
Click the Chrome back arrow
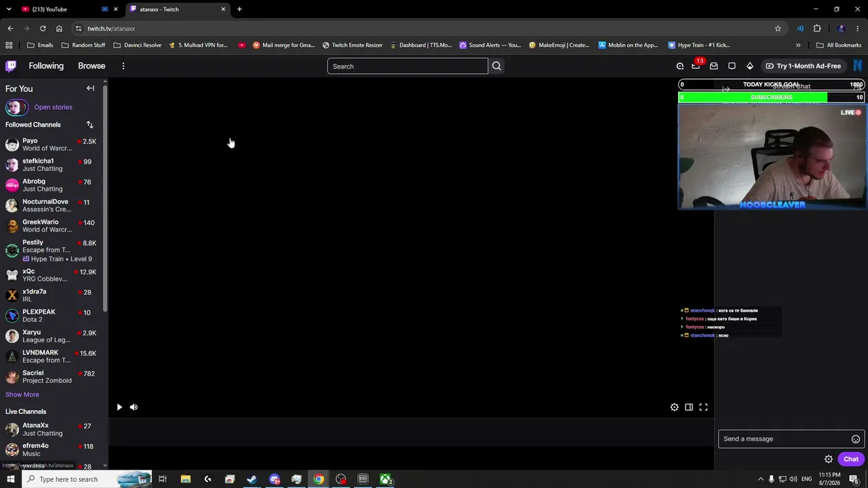click(10, 28)
